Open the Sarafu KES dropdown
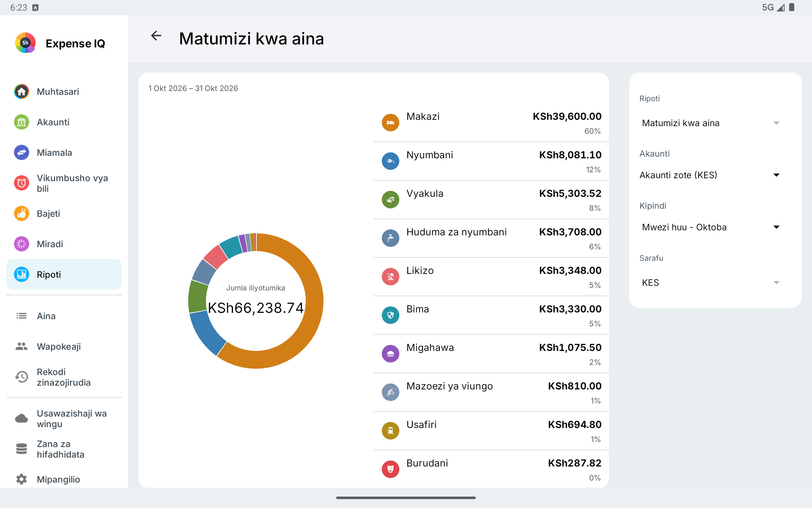 (710, 283)
